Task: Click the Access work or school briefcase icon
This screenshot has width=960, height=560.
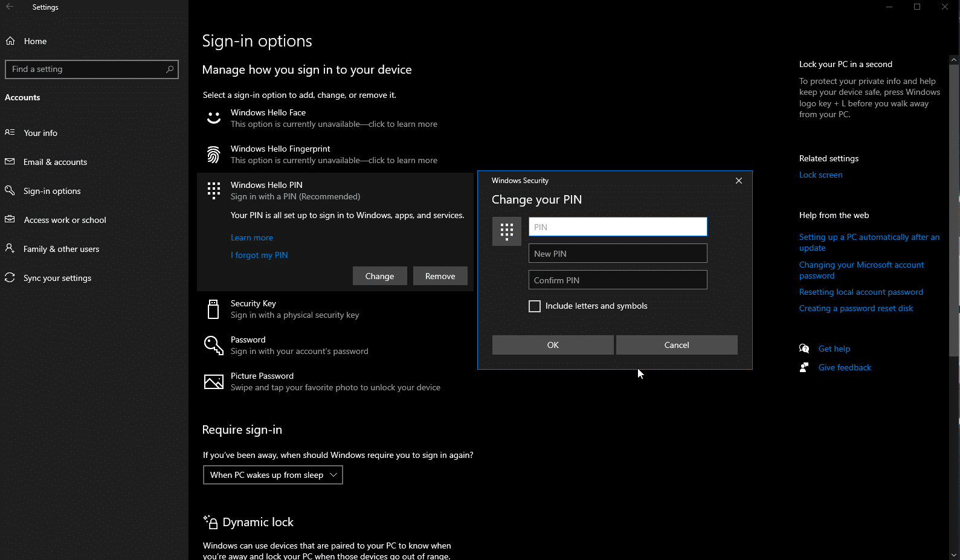Action: (x=10, y=219)
